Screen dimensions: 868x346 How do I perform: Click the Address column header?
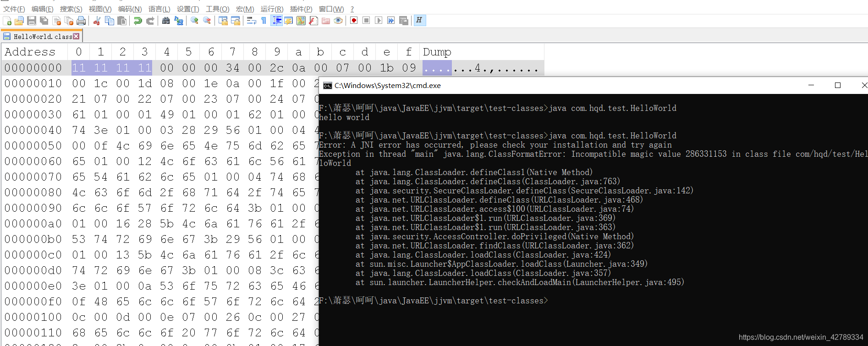(x=30, y=52)
